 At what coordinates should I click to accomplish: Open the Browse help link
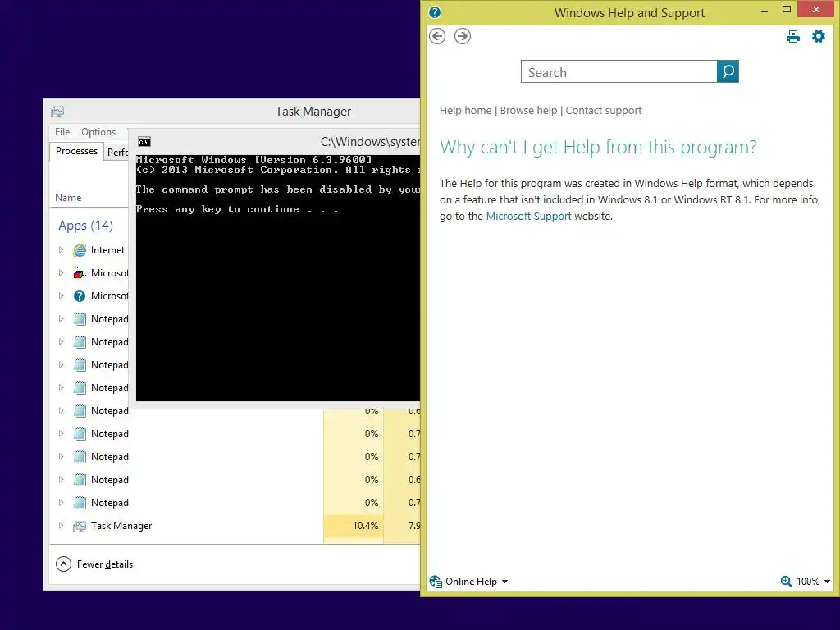tap(529, 111)
